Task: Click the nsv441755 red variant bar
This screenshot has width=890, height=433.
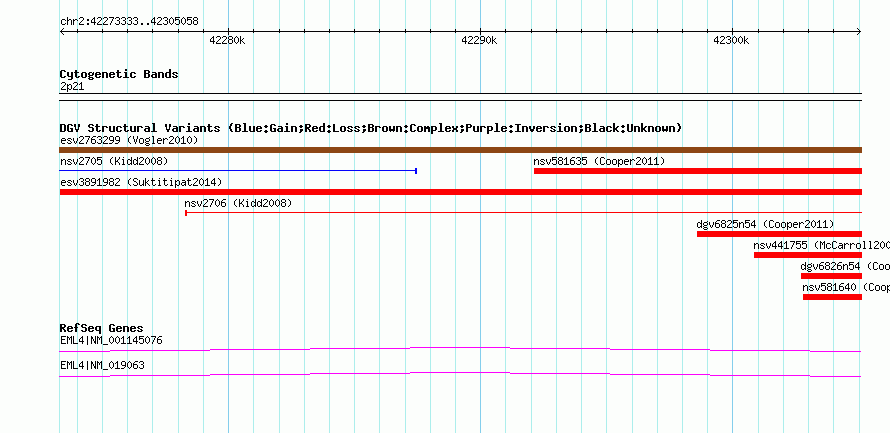Action: (808, 255)
